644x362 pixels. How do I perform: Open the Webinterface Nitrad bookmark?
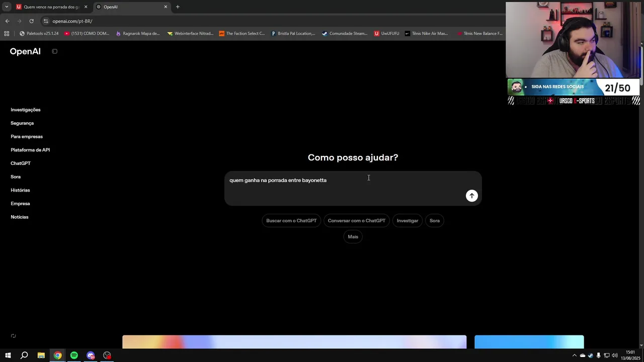click(190, 34)
